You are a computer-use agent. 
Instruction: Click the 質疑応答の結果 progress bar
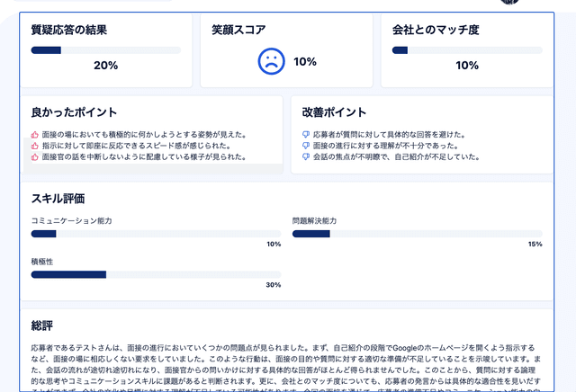[105, 50]
